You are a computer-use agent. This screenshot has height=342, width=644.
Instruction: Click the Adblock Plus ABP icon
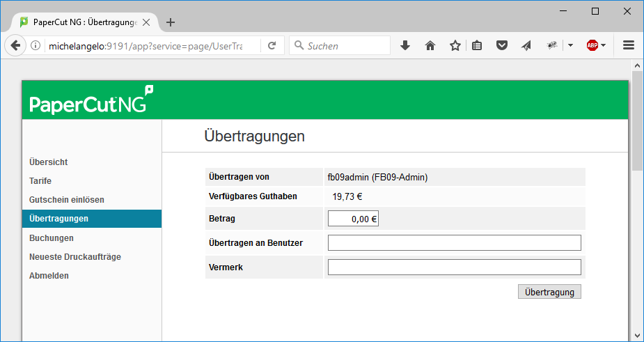(592, 45)
